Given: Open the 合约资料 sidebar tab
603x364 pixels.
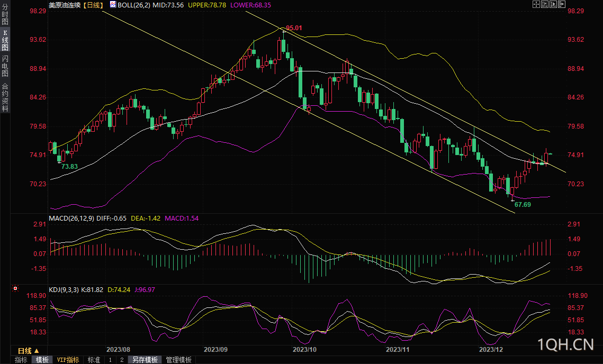Looking at the screenshot, I should (x=5, y=97).
